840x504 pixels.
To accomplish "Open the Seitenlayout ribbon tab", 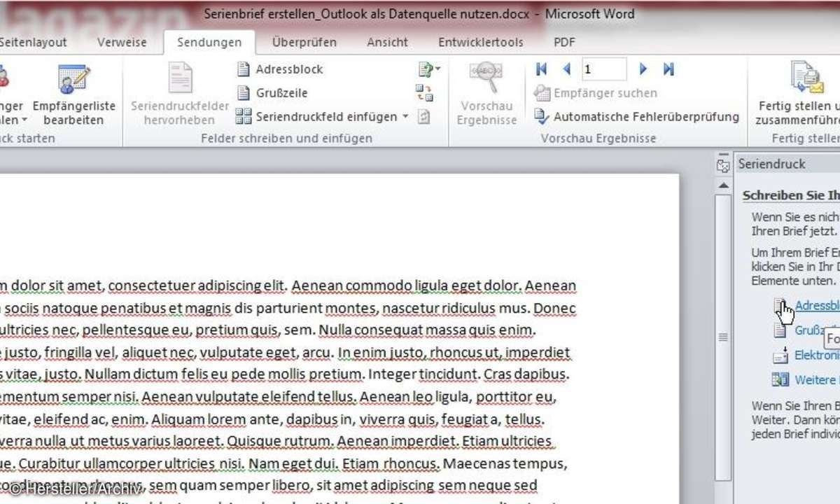I will (33, 42).
